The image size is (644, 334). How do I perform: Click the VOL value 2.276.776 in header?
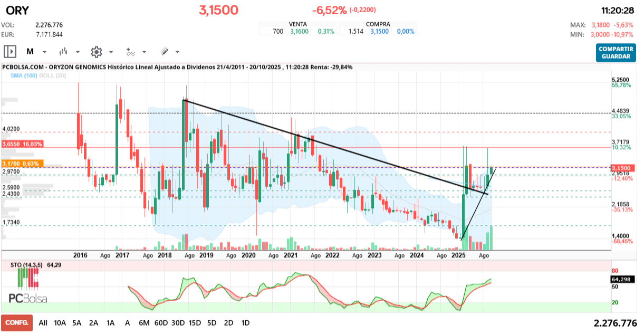click(x=49, y=25)
